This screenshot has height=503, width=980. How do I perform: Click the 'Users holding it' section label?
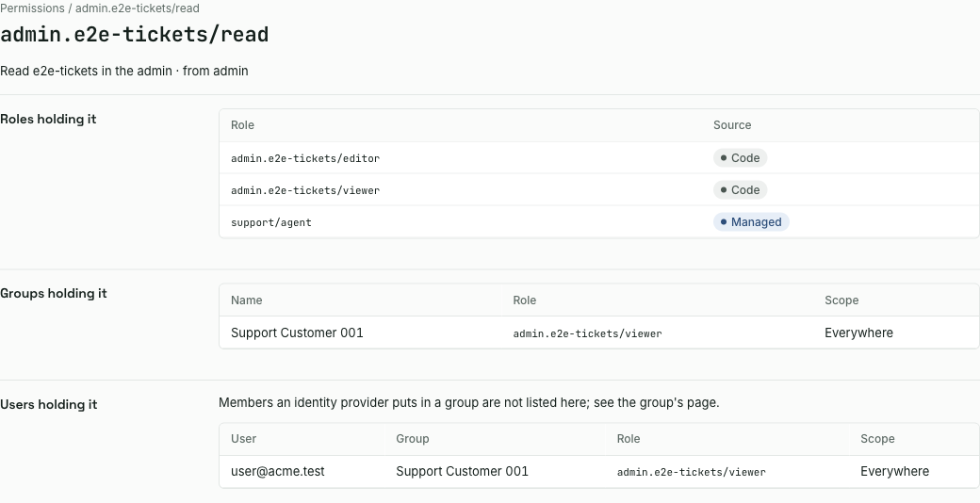[x=49, y=404]
